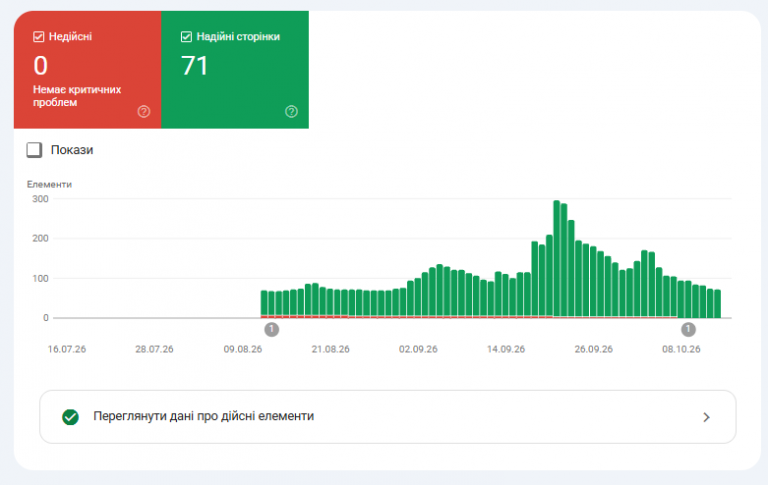Click the 200 y-axis value
The image size is (768, 485).
point(40,239)
